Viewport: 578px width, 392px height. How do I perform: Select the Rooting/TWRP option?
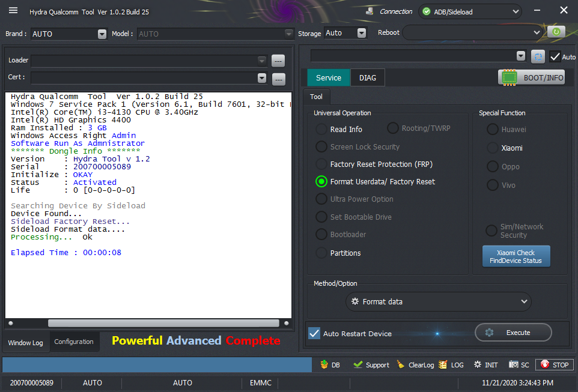393,128
